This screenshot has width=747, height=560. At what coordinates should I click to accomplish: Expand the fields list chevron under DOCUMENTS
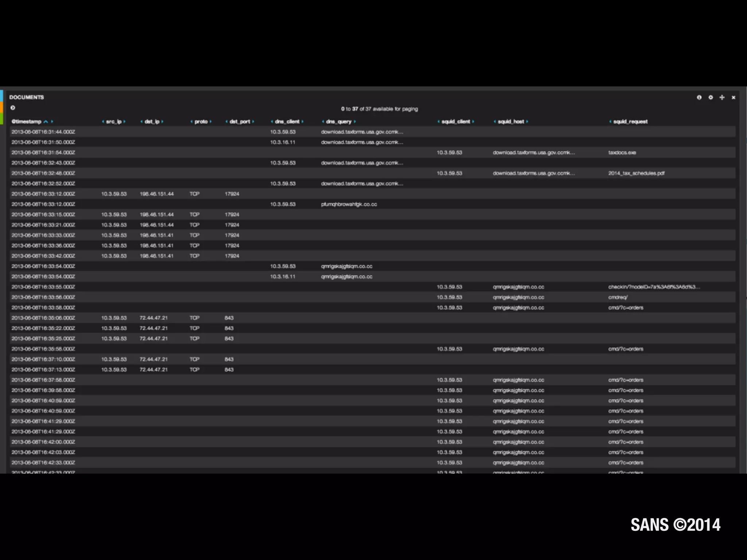13,108
